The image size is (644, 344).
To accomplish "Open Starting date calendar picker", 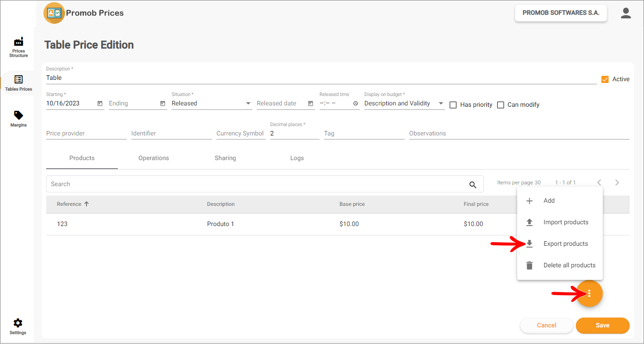I will (99, 104).
